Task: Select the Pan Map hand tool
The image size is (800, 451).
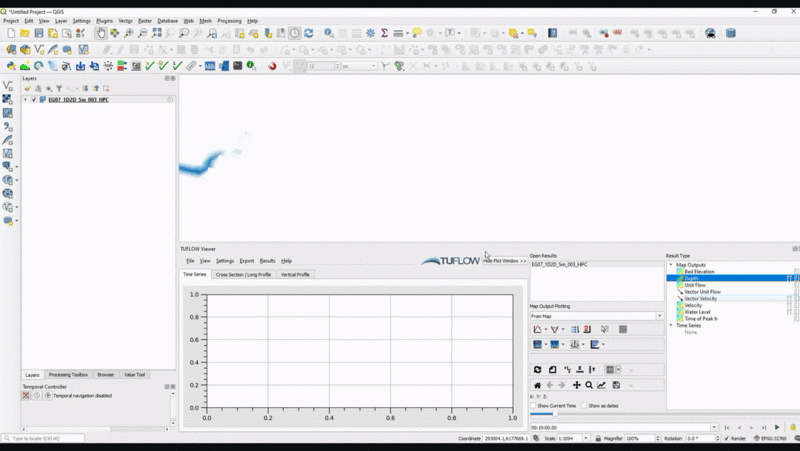Action: pyautogui.click(x=101, y=33)
